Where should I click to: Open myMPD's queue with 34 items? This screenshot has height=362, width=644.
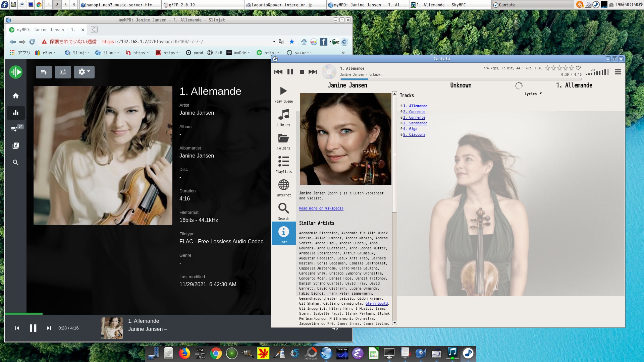(15, 129)
